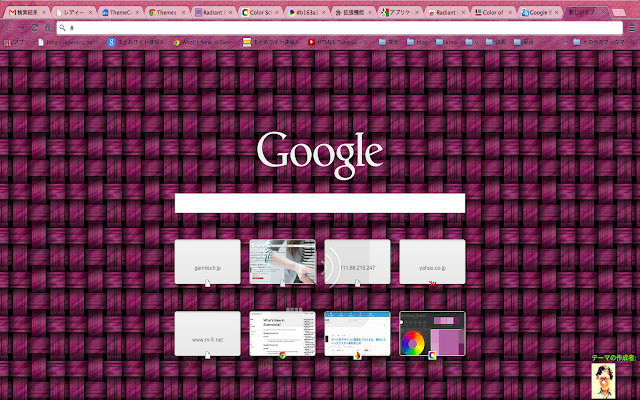Switch to the Gmail 検索結果 tab
Image resolution: width=640 pixels, height=400 pixels.
point(27,13)
